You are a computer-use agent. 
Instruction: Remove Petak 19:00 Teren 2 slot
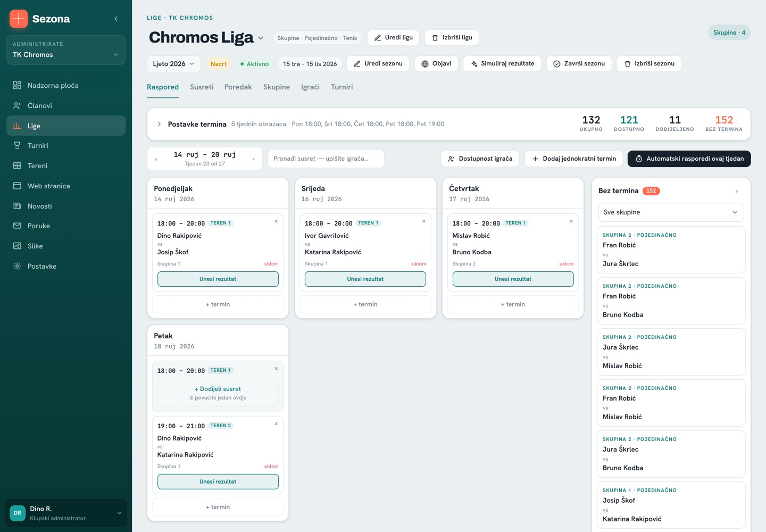coord(276,424)
